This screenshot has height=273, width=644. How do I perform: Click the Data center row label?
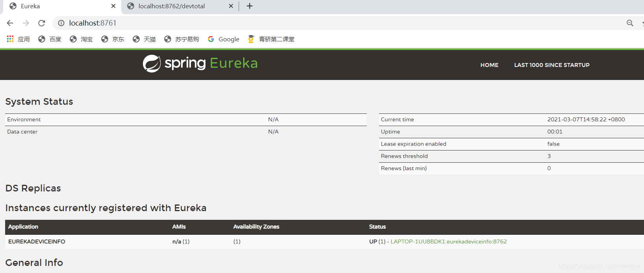pyautogui.click(x=22, y=132)
